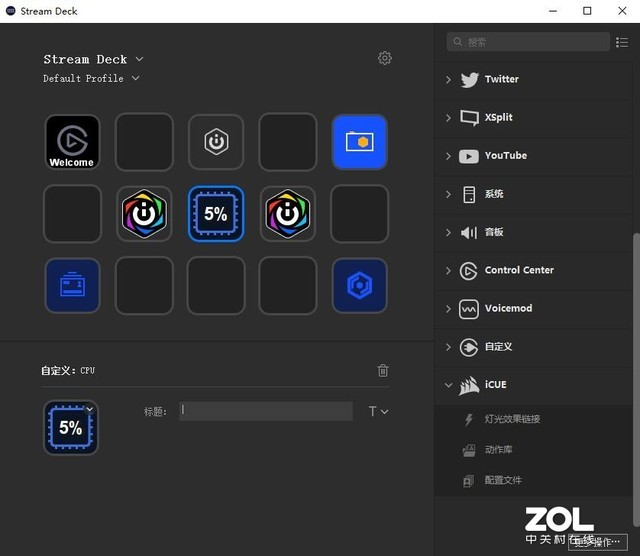Expand the Voicemod chevron
The width and height of the screenshot is (640, 556).
coord(448,309)
